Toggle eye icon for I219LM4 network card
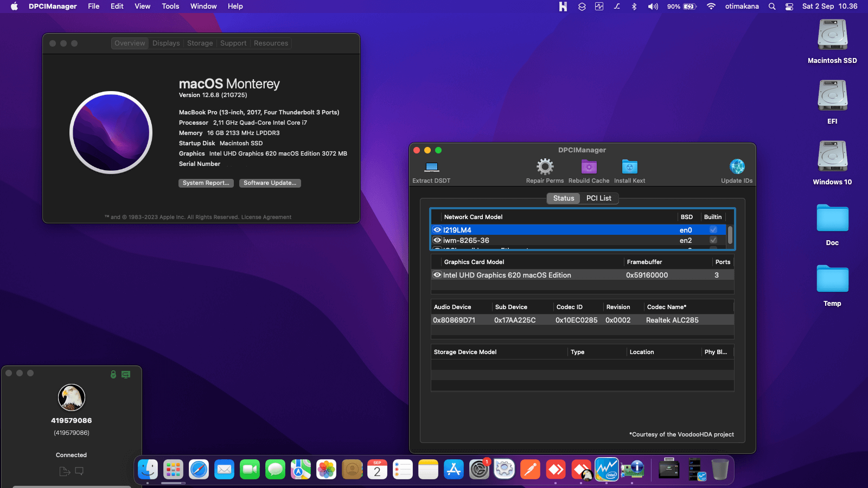 pyautogui.click(x=437, y=230)
